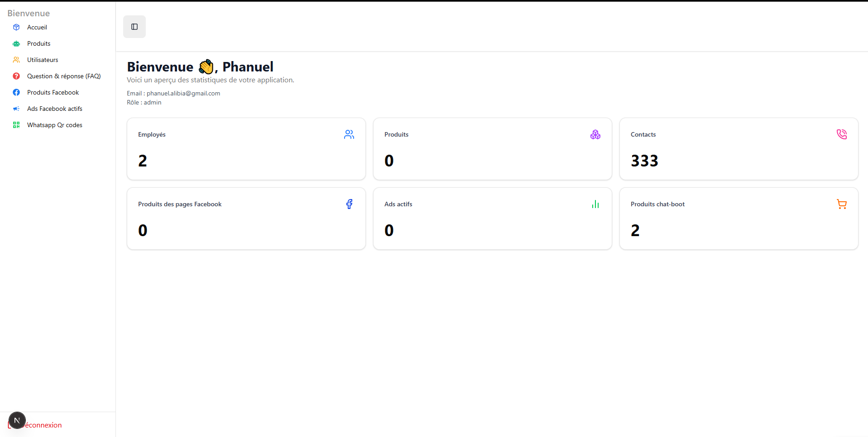Select the Contacts statistics card
The height and width of the screenshot is (437, 868).
point(739,149)
